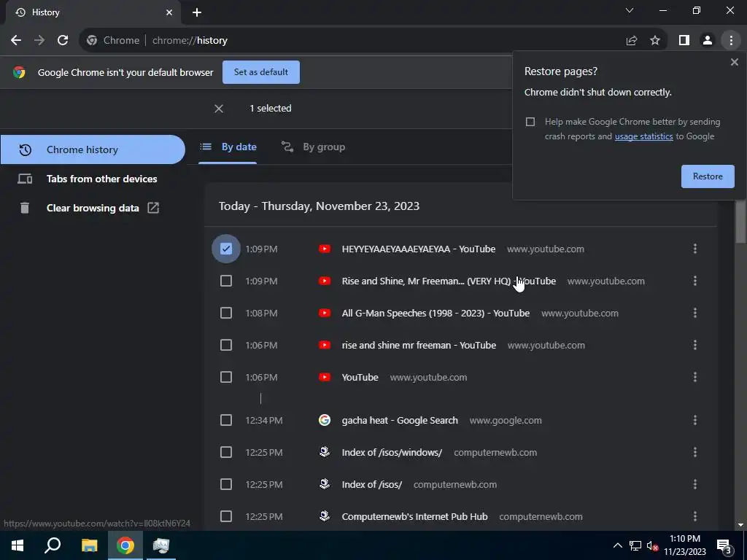Share this page icon in address bar
Viewport: 747px width, 560px height.
pyautogui.click(x=632, y=41)
